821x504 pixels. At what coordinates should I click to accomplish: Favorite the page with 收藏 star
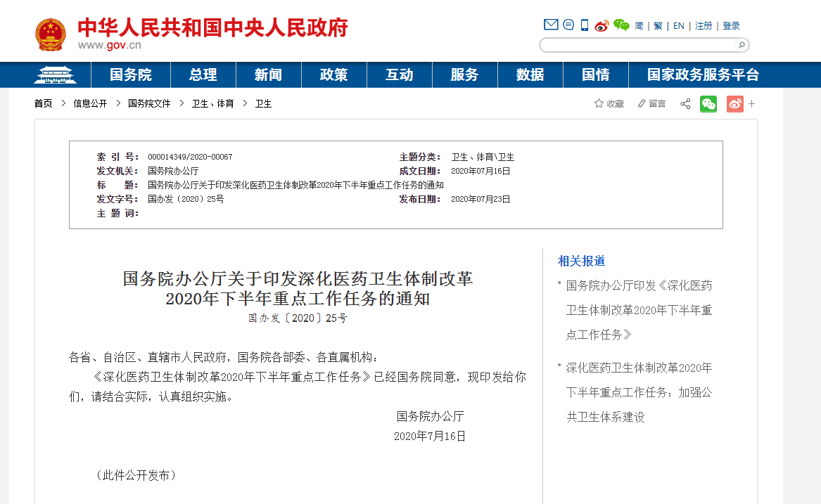tap(609, 104)
